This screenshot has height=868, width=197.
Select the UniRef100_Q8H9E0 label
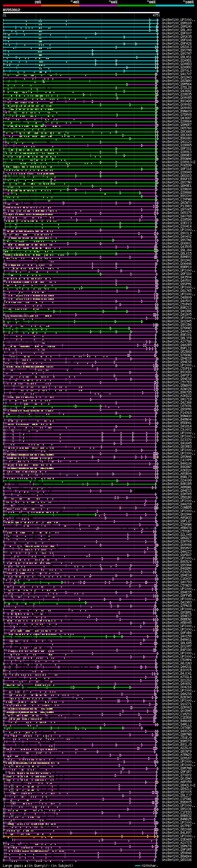(177, 155)
